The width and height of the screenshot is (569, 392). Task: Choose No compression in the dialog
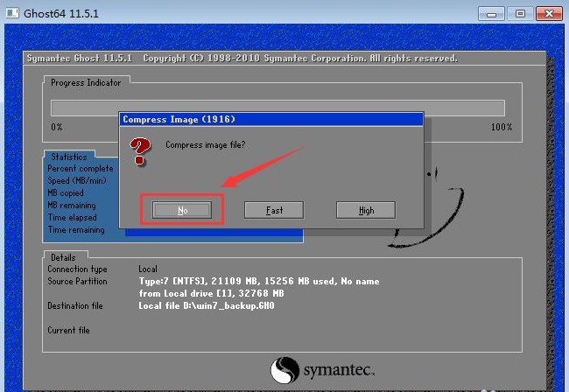tap(182, 210)
